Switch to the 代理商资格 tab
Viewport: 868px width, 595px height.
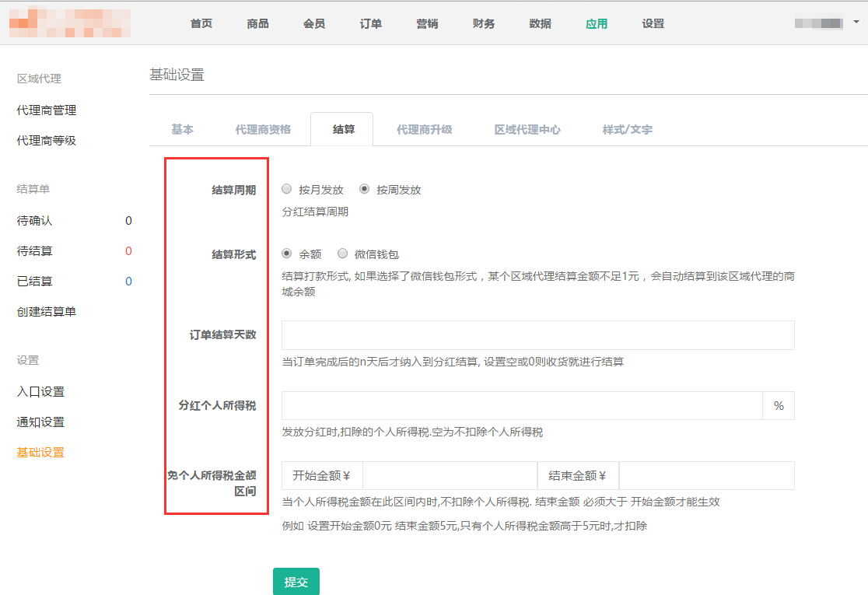pos(263,129)
